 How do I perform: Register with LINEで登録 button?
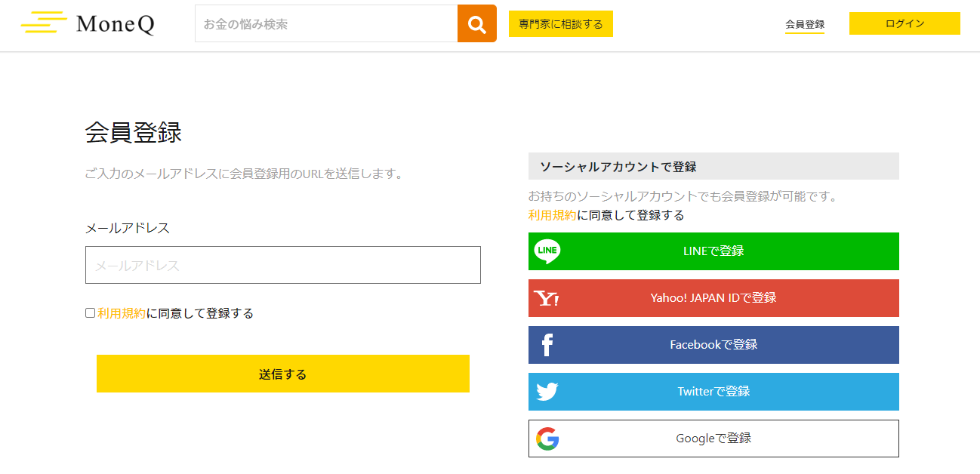713,251
